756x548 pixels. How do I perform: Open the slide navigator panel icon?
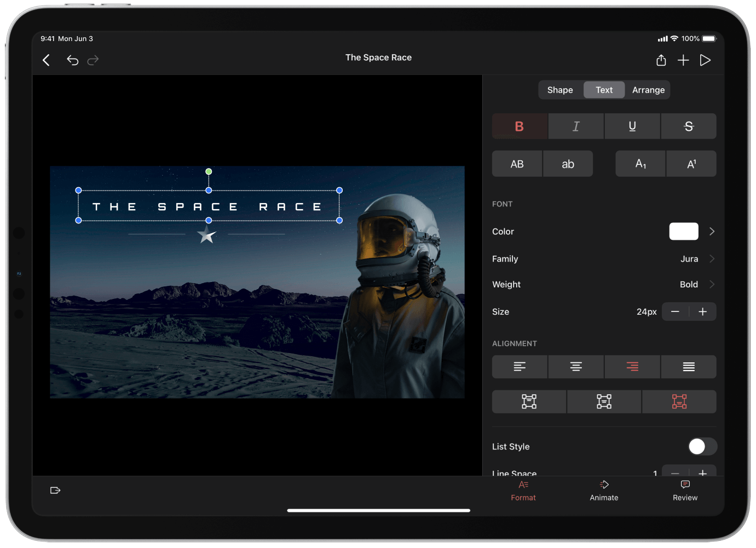55,490
